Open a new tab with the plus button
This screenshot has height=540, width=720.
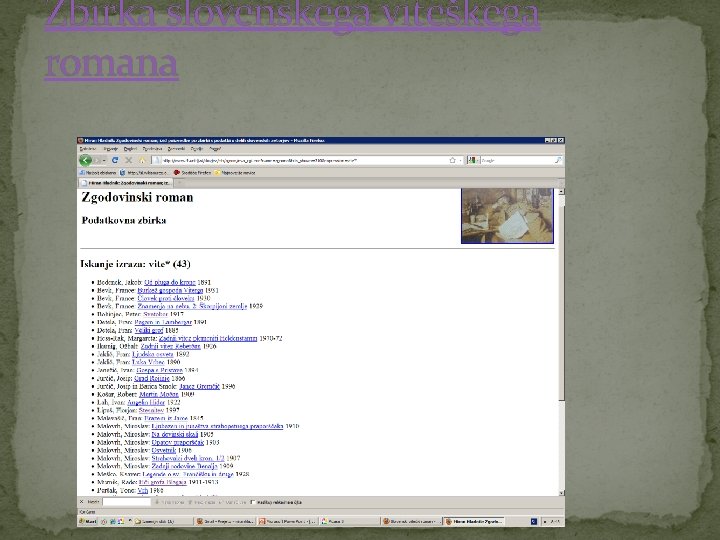[x=180, y=183]
